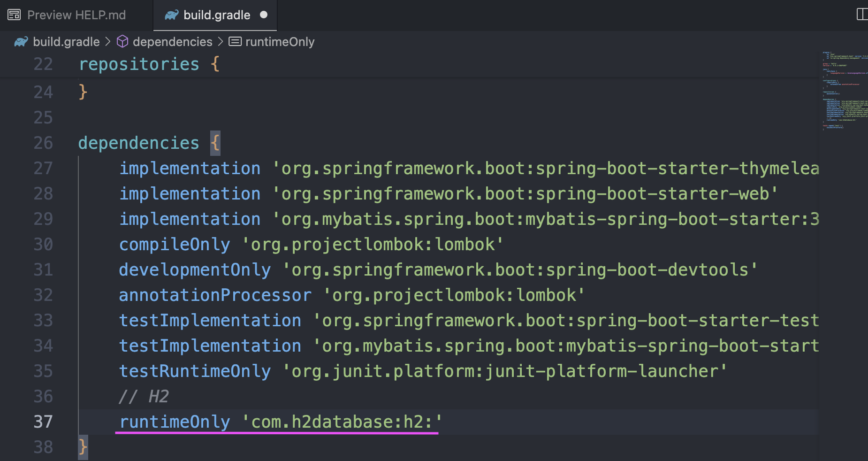Image resolution: width=868 pixels, height=461 pixels.
Task: Toggle the split editor layout icon
Action: 862,14
